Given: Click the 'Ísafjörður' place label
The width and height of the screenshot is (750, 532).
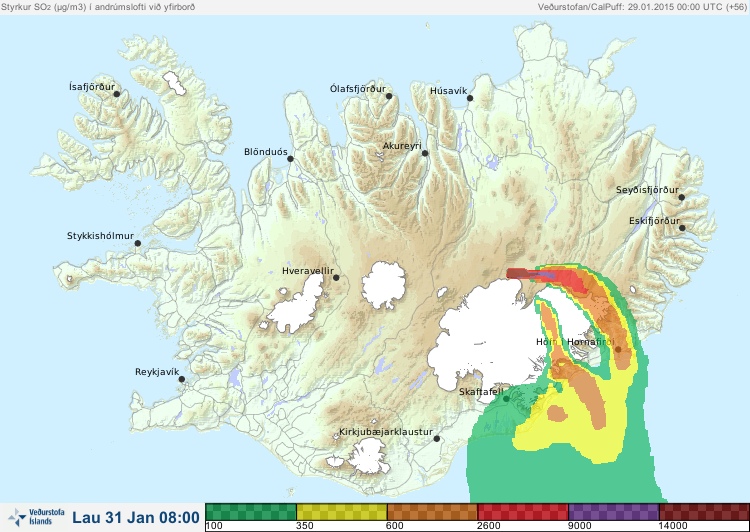Looking at the screenshot, I should pyautogui.click(x=92, y=87).
